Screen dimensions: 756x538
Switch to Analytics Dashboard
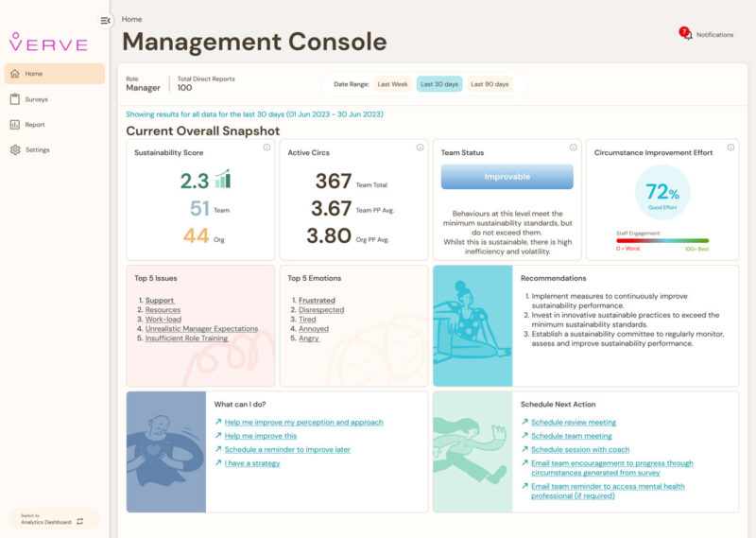tap(55, 518)
